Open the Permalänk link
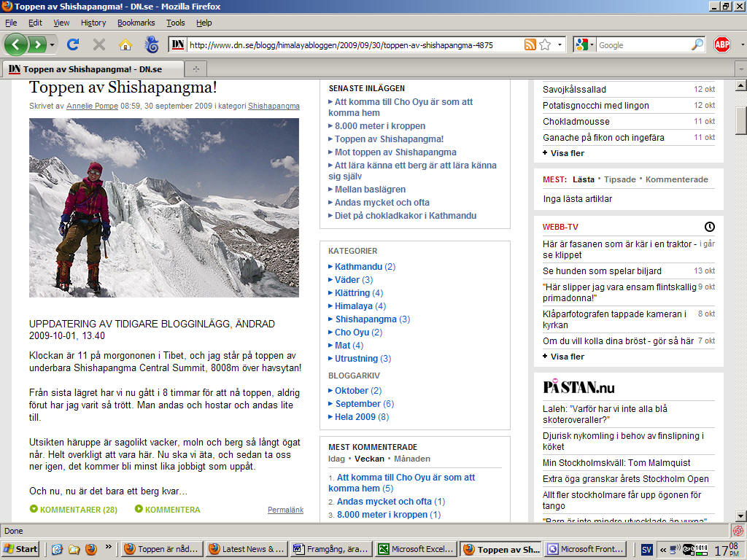The image size is (747, 560). click(285, 510)
